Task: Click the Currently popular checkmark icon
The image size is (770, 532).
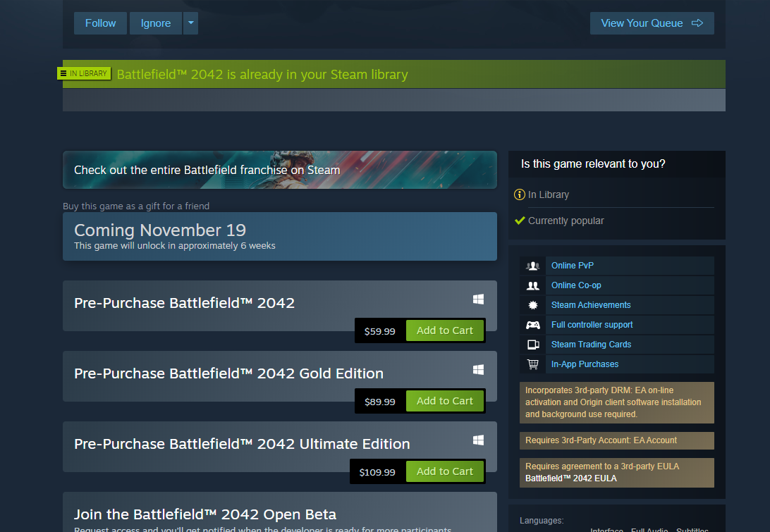Action: pyautogui.click(x=520, y=221)
